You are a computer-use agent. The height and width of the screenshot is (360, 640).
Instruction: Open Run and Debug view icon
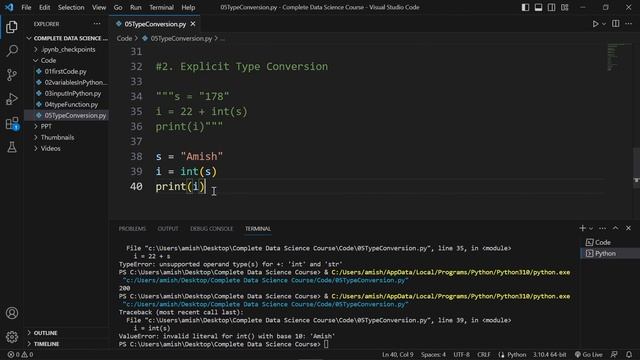(12, 99)
